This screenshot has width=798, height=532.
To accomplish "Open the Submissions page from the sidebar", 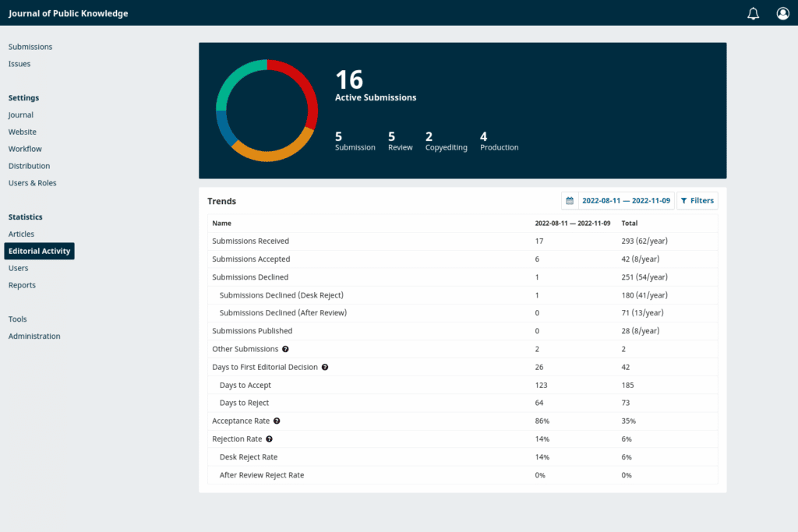I will click(x=30, y=47).
